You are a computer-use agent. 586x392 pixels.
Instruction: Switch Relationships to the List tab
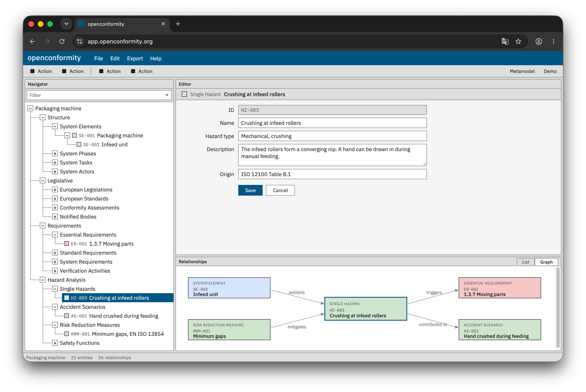(x=525, y=262)
